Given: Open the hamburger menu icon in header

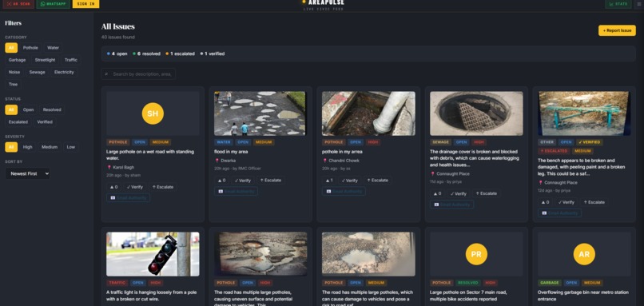Looking at the screenshot, I should (x=639, y=4).
